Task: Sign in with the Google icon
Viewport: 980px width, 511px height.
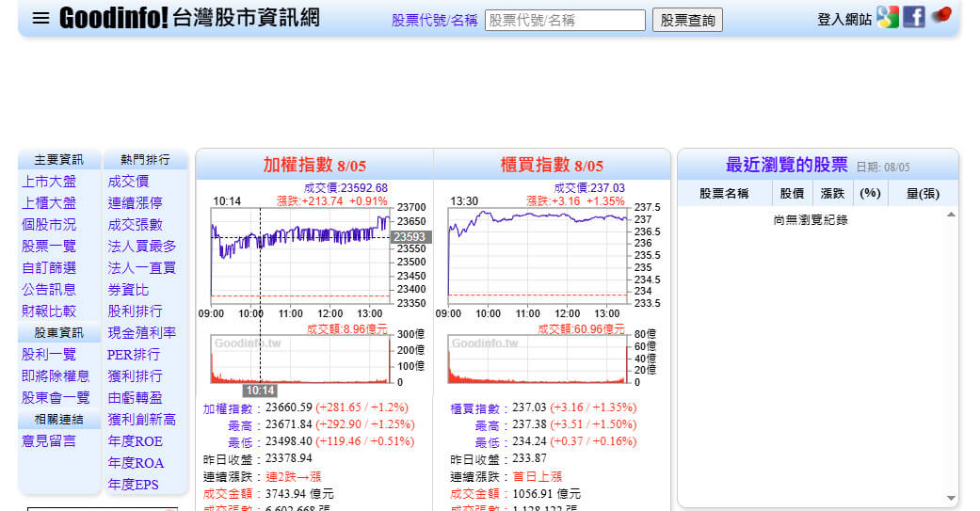Action: [887, 17]
